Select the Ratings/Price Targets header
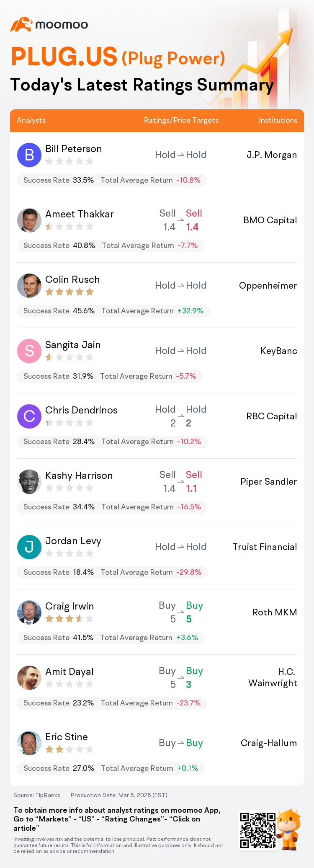 [x=181, y=120]
